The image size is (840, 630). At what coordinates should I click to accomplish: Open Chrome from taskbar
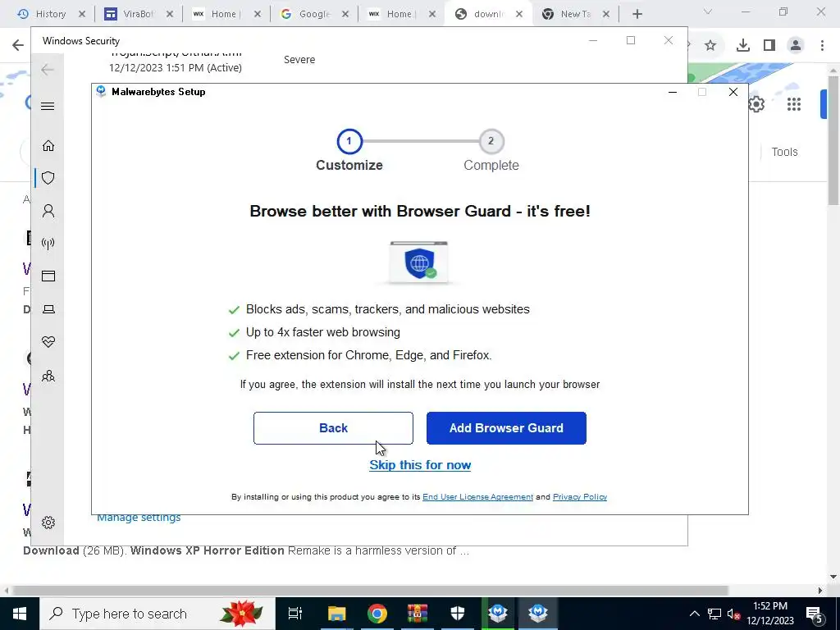point(377,614)
